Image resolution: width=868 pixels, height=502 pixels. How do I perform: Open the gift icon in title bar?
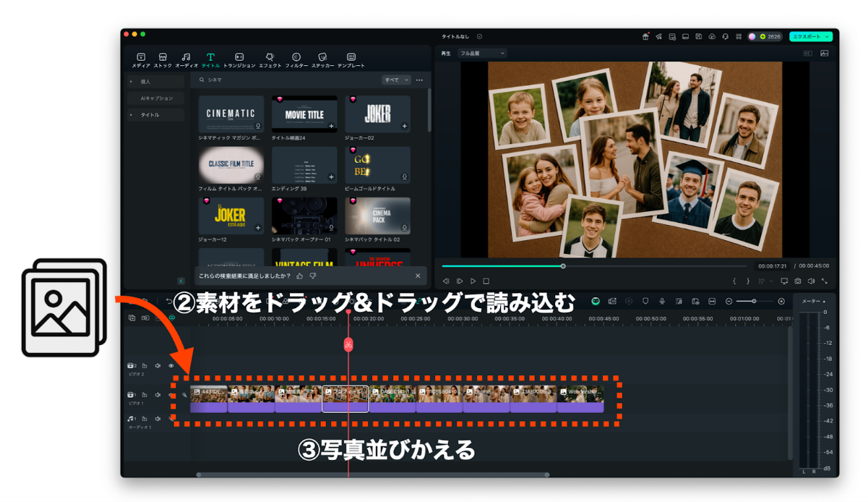click(x=645, y=36)
